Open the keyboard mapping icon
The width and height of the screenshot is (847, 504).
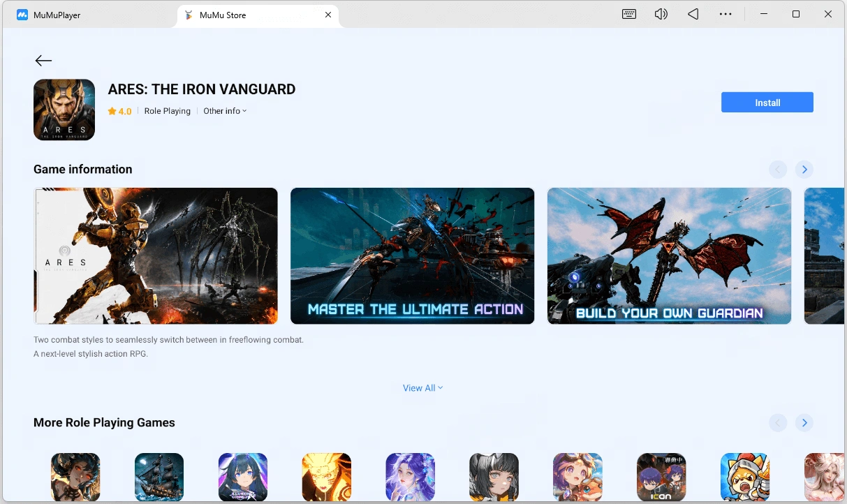629,14
